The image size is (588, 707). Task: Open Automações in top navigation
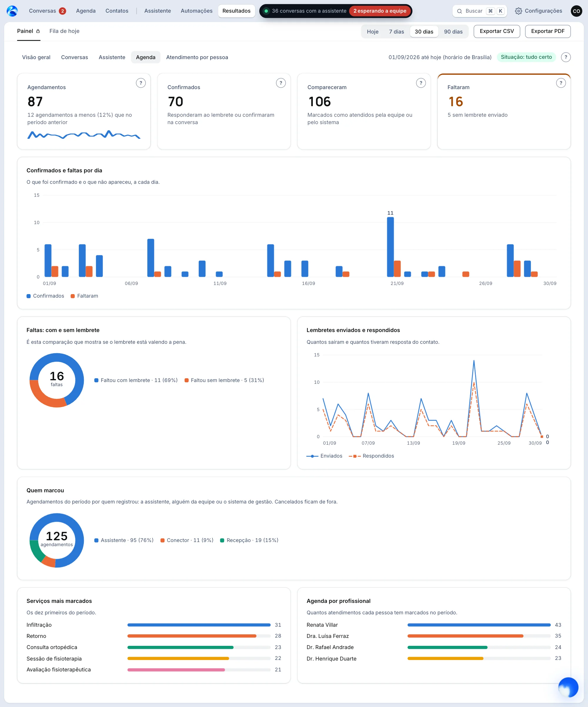(x=197, y=11)
